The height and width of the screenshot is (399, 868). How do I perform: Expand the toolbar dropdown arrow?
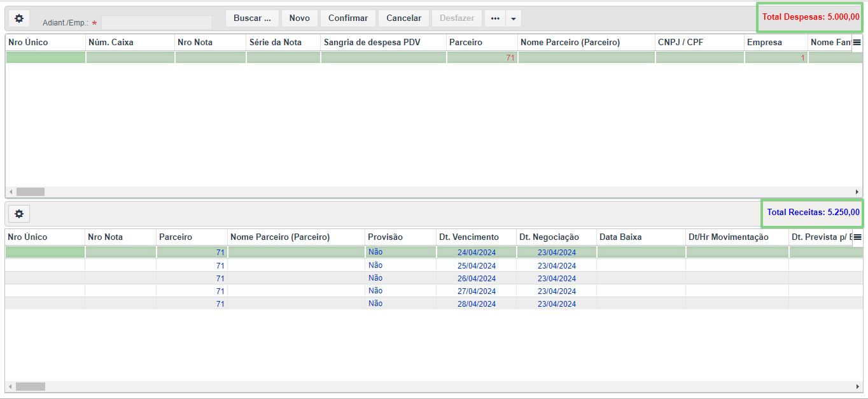(x=514, y=18)
